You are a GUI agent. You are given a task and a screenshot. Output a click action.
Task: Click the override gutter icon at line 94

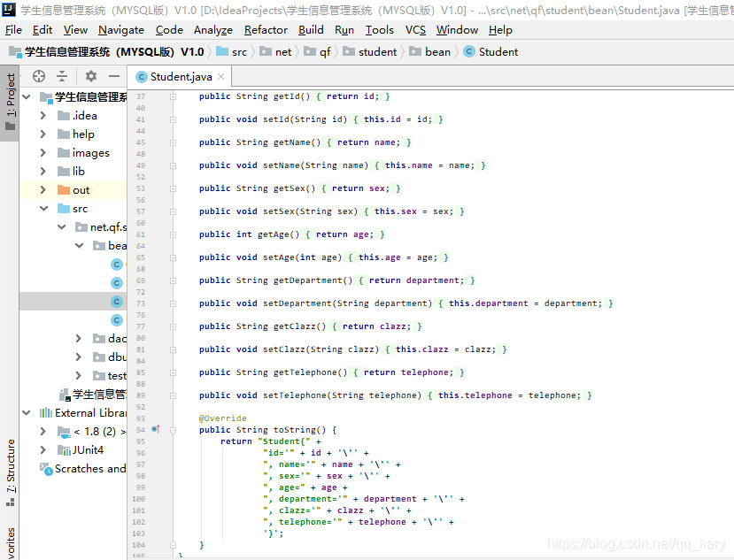(x=156, y=429)
